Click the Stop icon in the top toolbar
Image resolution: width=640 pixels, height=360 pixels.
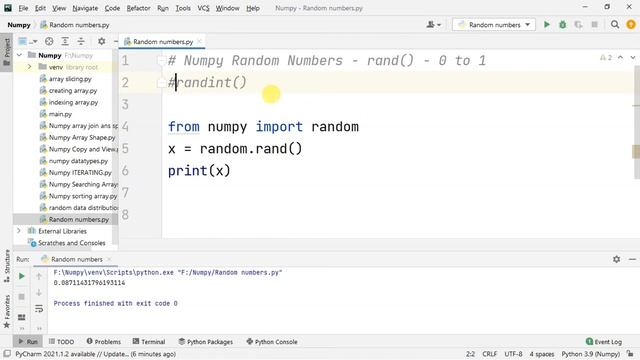point(594,25)
